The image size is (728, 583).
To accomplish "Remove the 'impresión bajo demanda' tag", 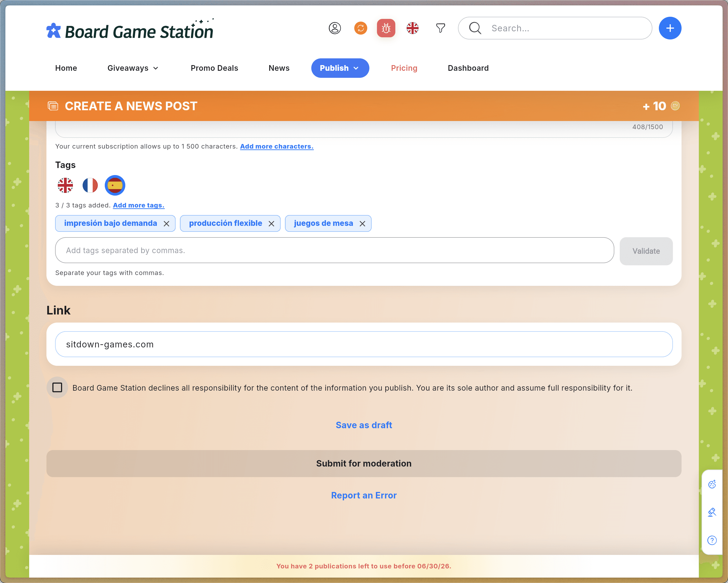I will click(x=166, y=224).
